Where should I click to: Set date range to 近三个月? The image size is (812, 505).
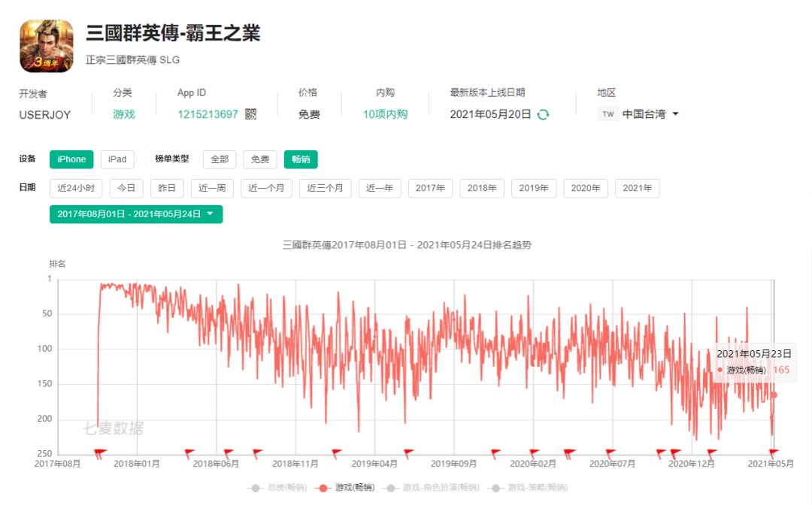(x=326, y=189)
